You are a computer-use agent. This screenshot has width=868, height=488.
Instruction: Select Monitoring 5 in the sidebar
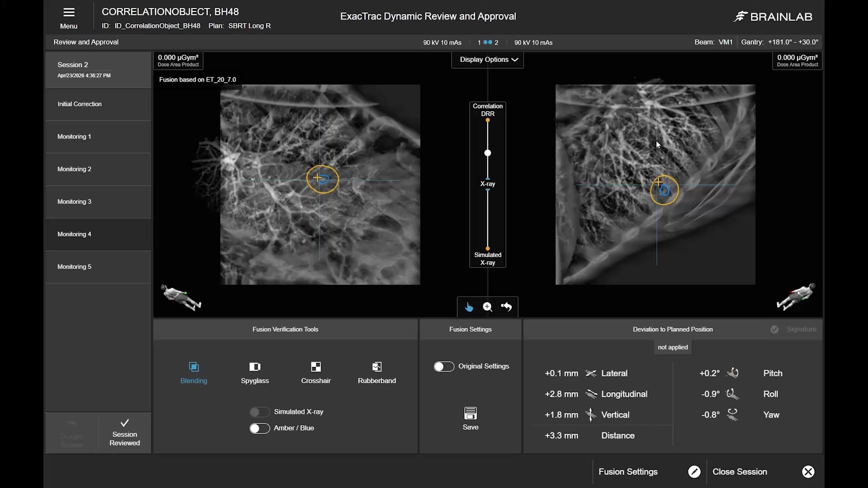pyautogui.click(x=98, y=267)
